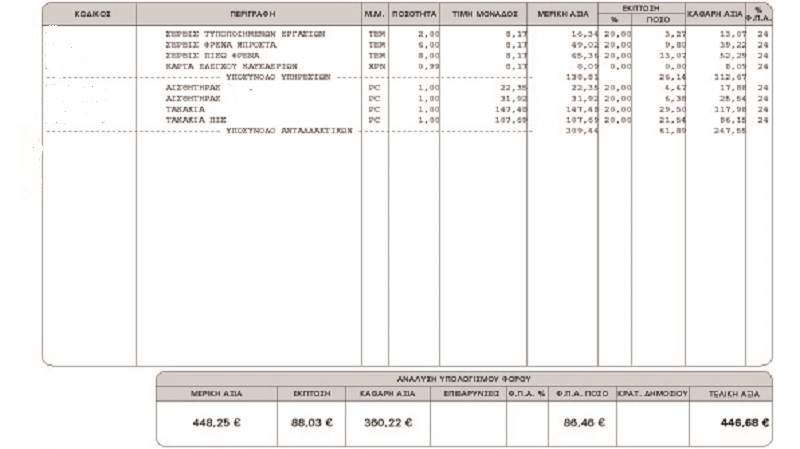Click the ΠΟΣΟ discount sub-header

point(658,20)
